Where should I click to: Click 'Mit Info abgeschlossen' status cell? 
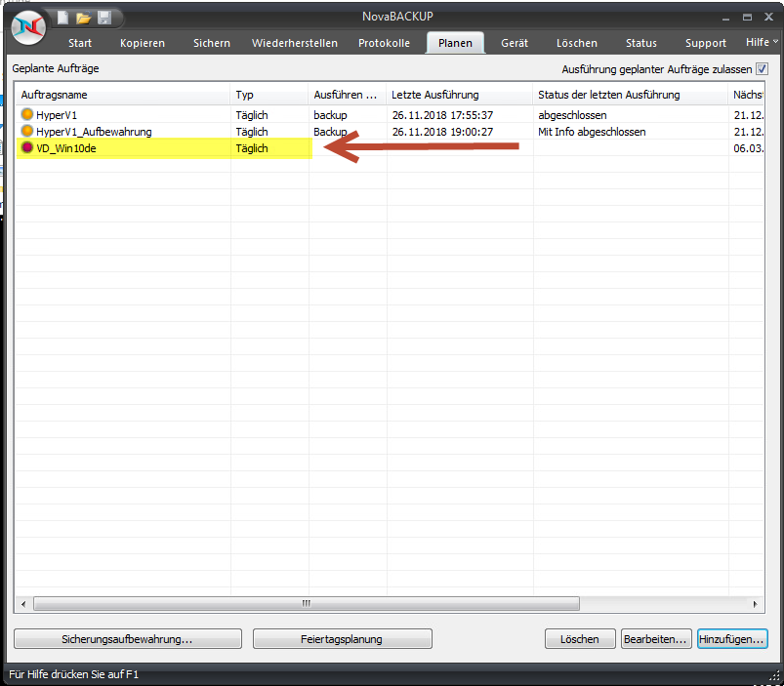coord(592,132)
